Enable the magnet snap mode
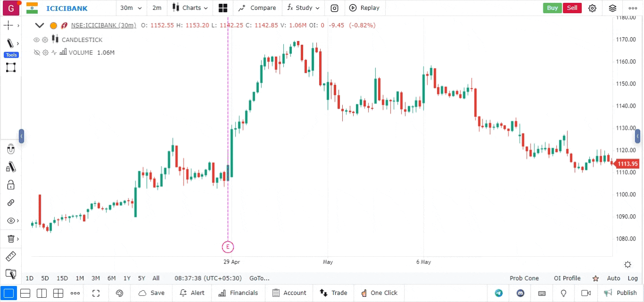The width and height of the screenshot is (644, 302). (11, 150)
